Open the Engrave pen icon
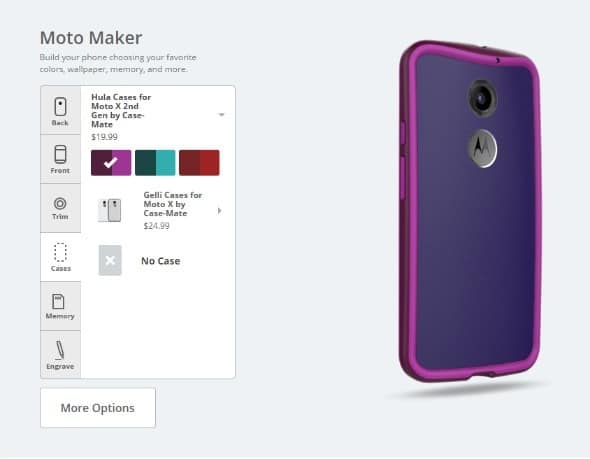590x459 pixels. (x=60, y=350)
